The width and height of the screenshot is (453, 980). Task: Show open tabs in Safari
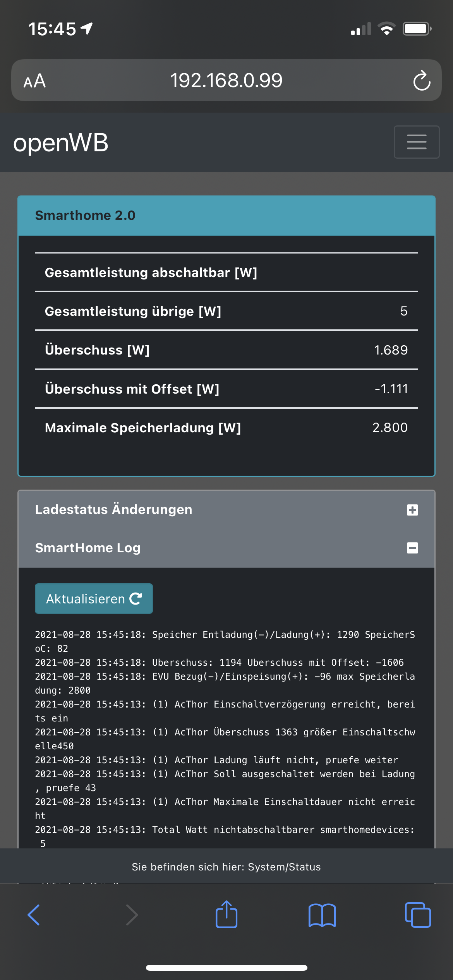417,915
